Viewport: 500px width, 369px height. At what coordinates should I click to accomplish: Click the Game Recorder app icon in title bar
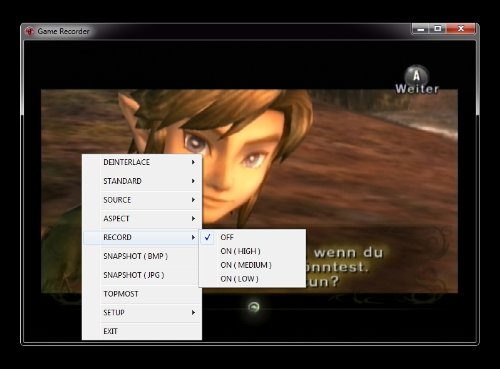(x=30, y=32)
